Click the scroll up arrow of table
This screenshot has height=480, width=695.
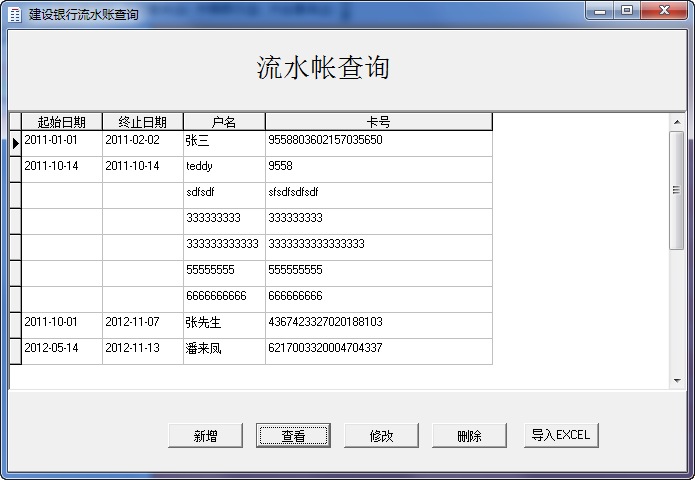677,122
